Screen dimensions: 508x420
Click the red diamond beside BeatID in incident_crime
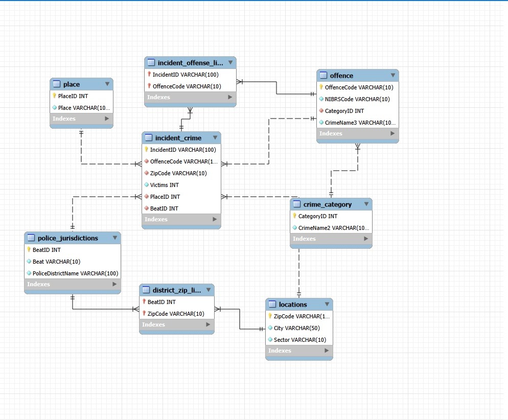[147, 208]
